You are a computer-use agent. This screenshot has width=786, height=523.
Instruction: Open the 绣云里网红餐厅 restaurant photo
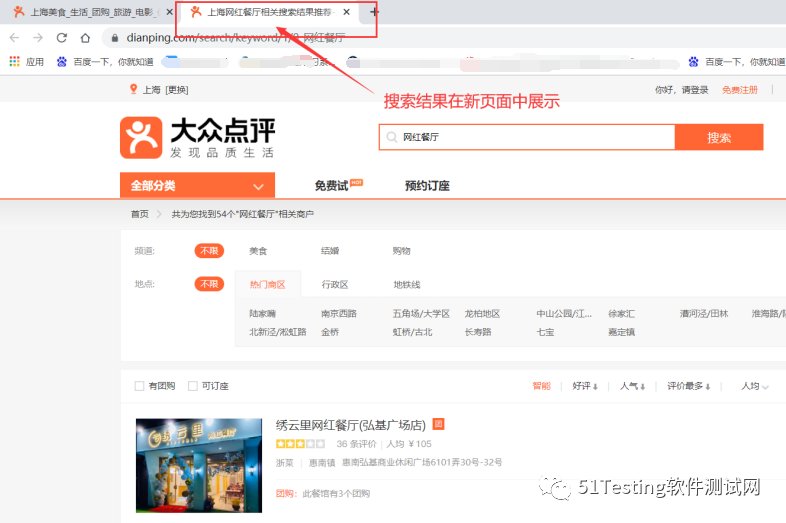pyautogui.click(x=199, y=465)
